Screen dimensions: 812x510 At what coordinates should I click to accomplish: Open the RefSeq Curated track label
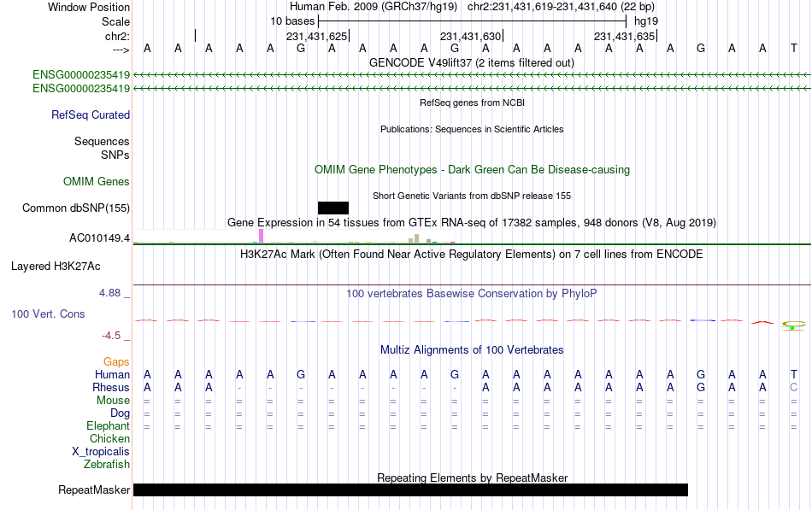click(x=91, y=115)
